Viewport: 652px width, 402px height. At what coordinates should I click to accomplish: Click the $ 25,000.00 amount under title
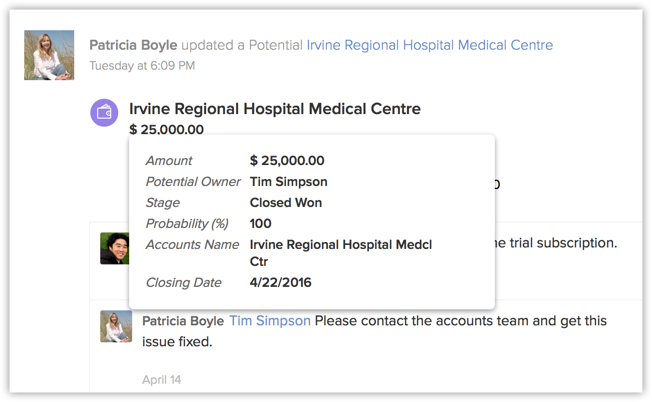[x=166, y=129]
